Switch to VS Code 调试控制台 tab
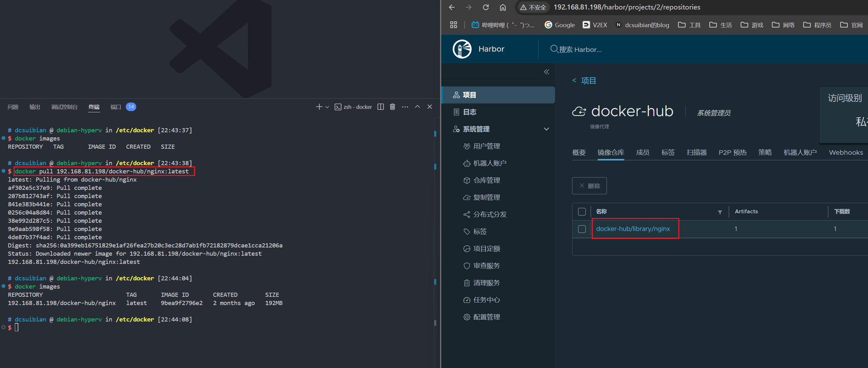868x368 pixels. pyautogui.click(x=64, y=107)
